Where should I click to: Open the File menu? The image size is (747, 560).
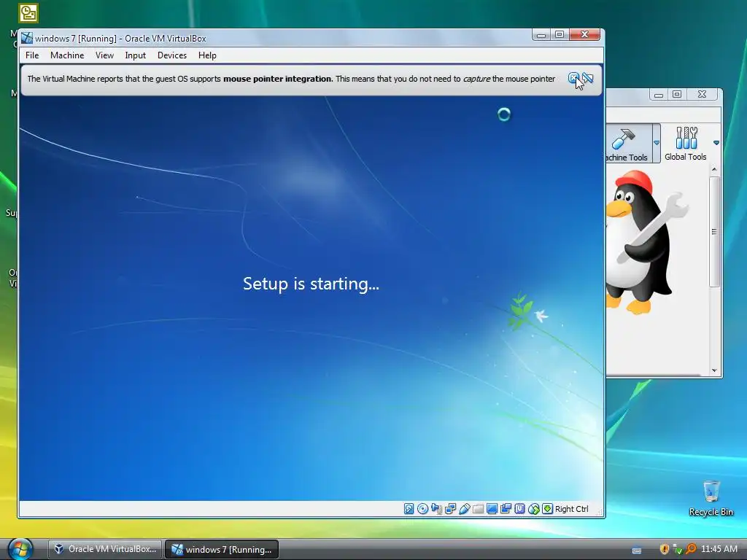pos(32,55)
